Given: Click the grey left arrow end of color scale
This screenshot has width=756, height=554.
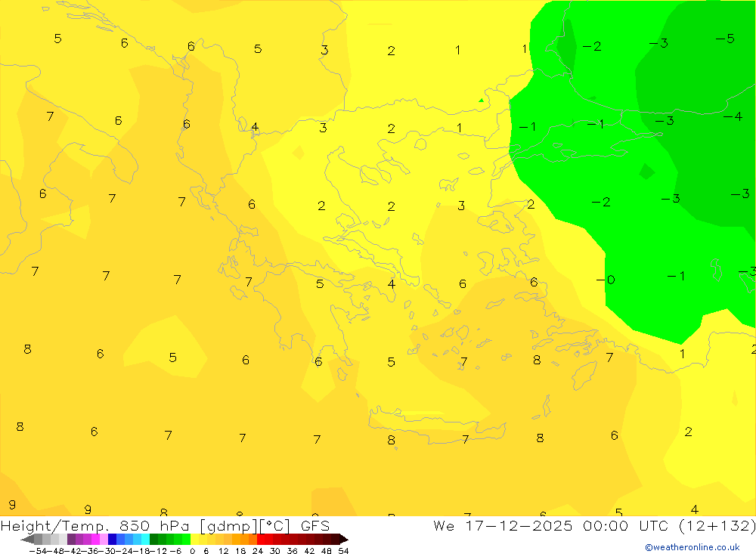Looking at the screenshot, I should (x=27, y=539).
